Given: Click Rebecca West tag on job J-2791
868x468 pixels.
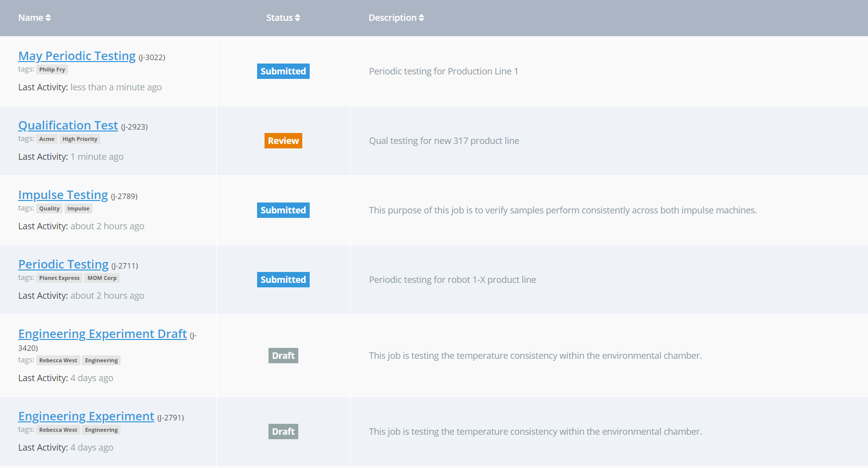Looking at the screenshot, I should 58,430.
